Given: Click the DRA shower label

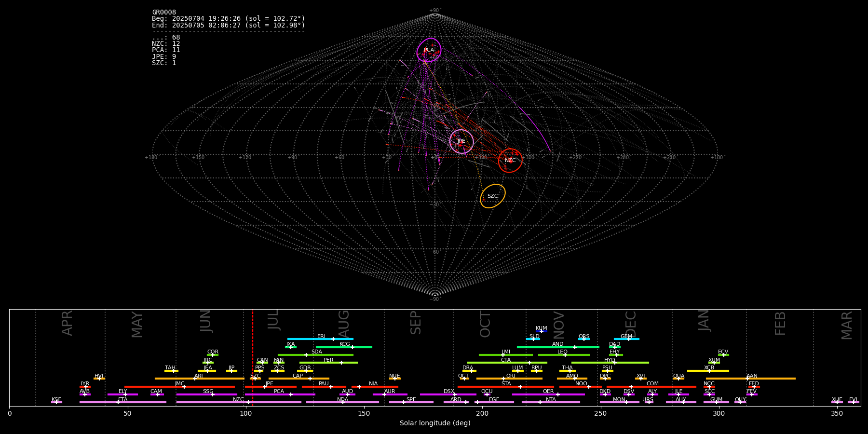Looking at the screenshot, I should pos(468,368).
